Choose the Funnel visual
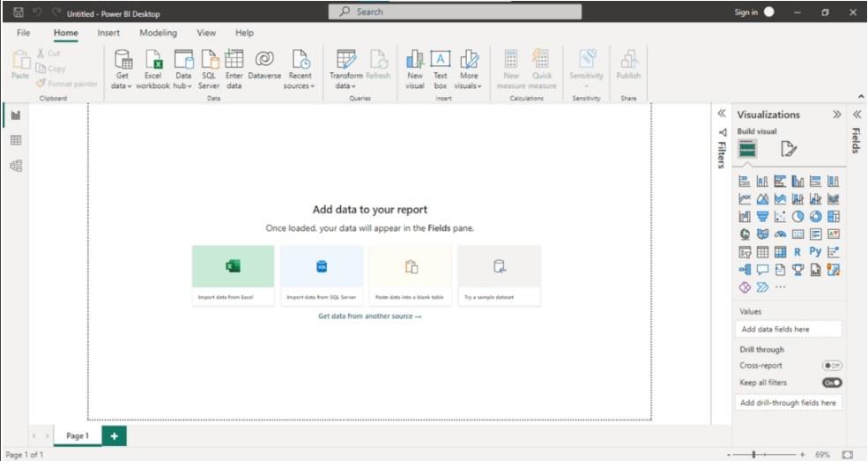Screen dimensions: 868x461 [x=762, y=216]
